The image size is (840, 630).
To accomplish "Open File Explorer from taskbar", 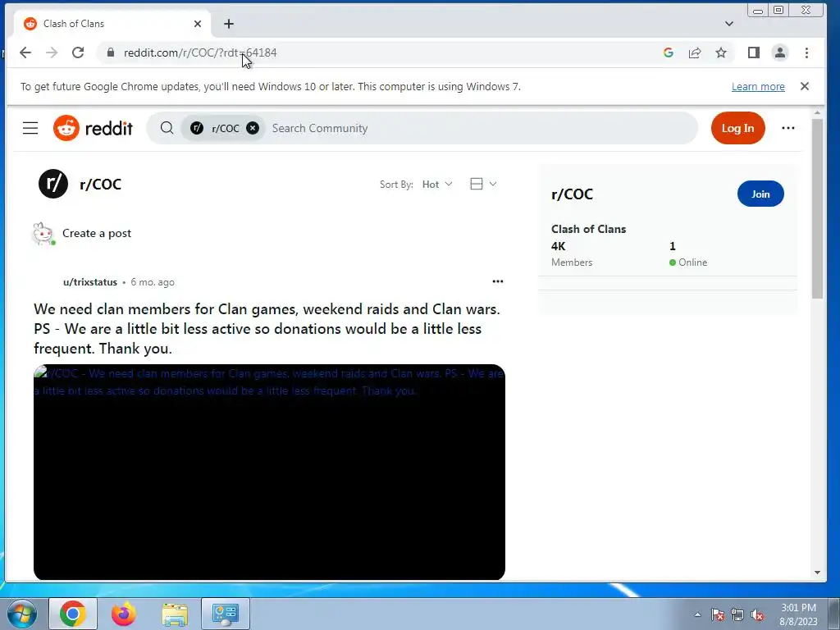I will [x=175, y=614].
